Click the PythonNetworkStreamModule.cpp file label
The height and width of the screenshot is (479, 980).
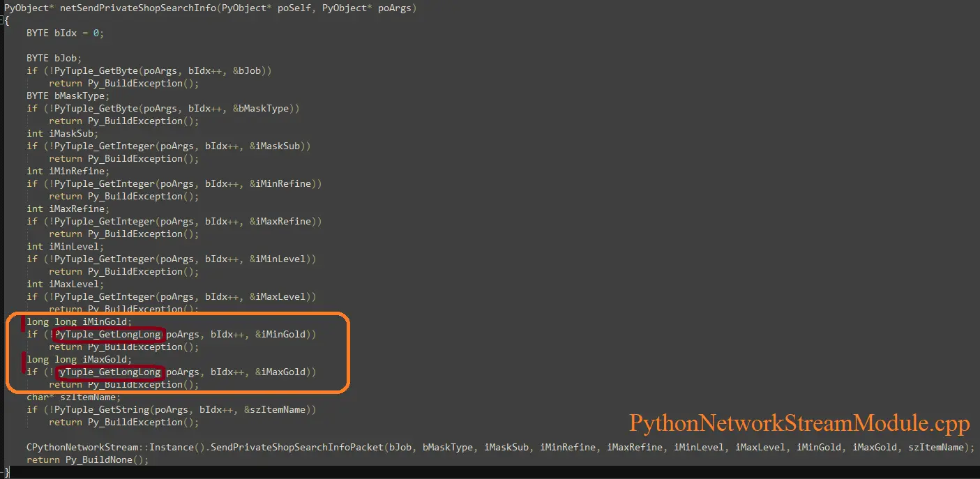click(x=799, y=423)
